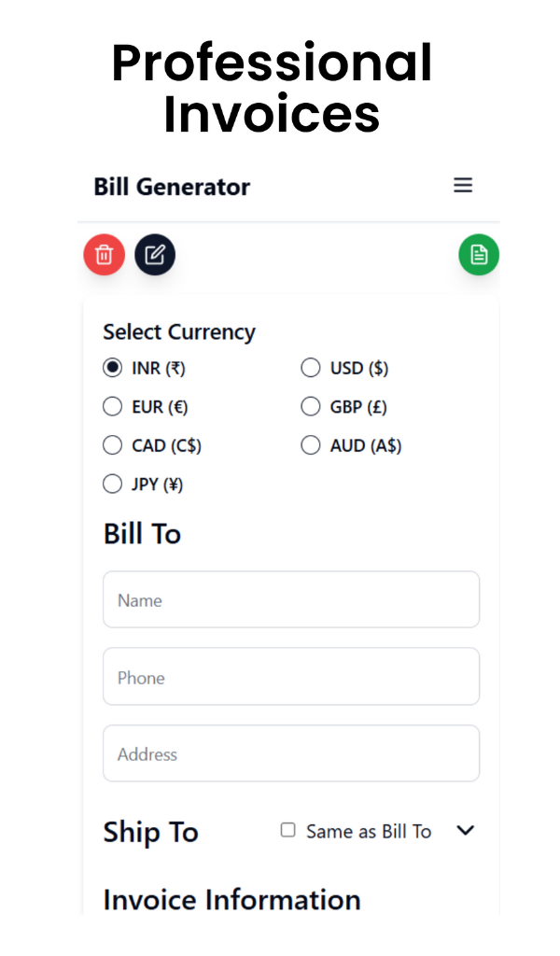Select JPY (¥) currency
560x956 pixels.
112,484
